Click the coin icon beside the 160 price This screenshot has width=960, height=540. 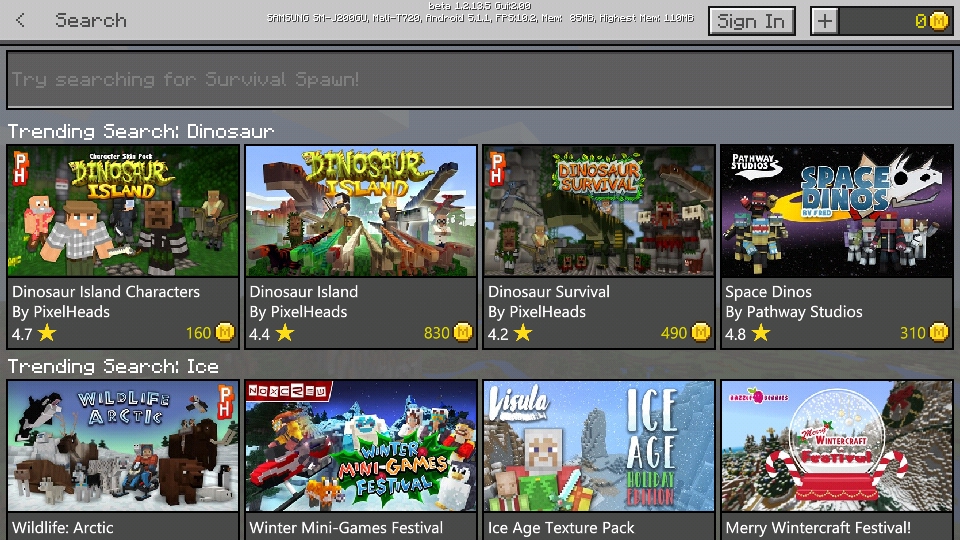click(x=225, y=333)
